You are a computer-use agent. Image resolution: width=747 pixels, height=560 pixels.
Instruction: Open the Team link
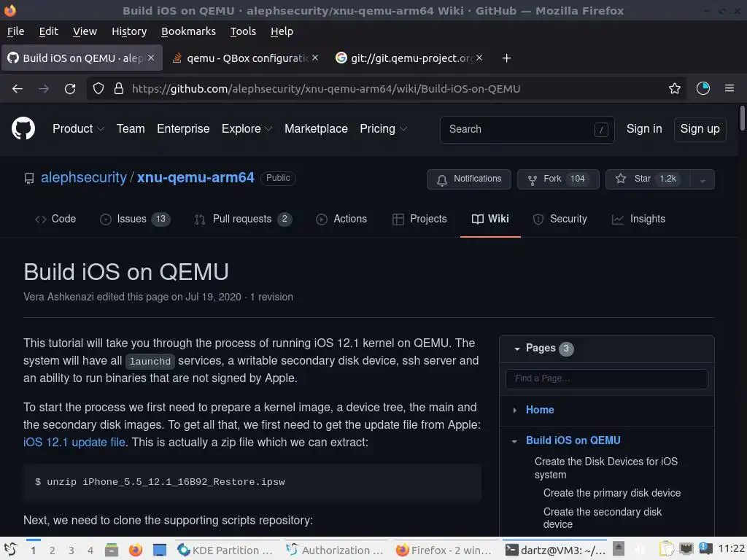pos(131,129)
